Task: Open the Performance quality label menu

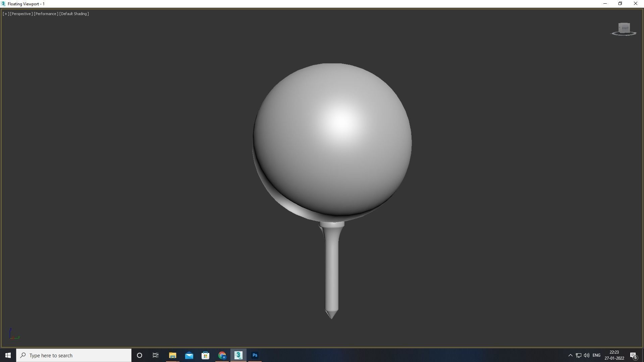Action: (x=46, y=14)
